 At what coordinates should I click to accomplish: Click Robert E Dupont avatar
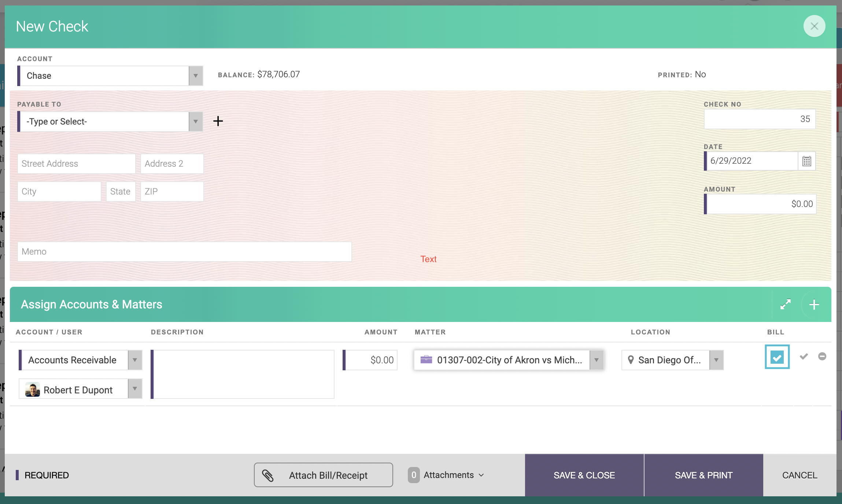pos(33,390)
